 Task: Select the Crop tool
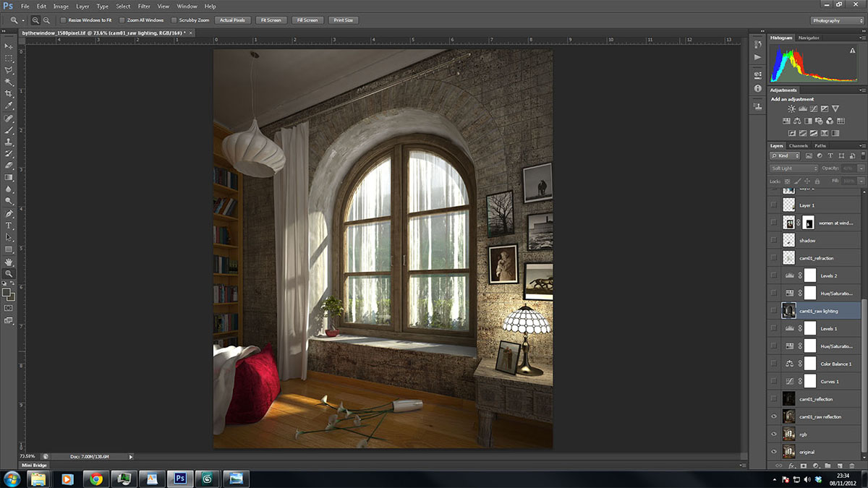pyautogui.click(x=9, y=94)
